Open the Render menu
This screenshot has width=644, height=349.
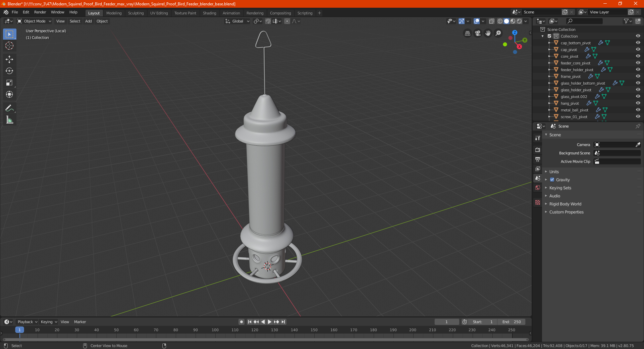[x=40, y=12]
